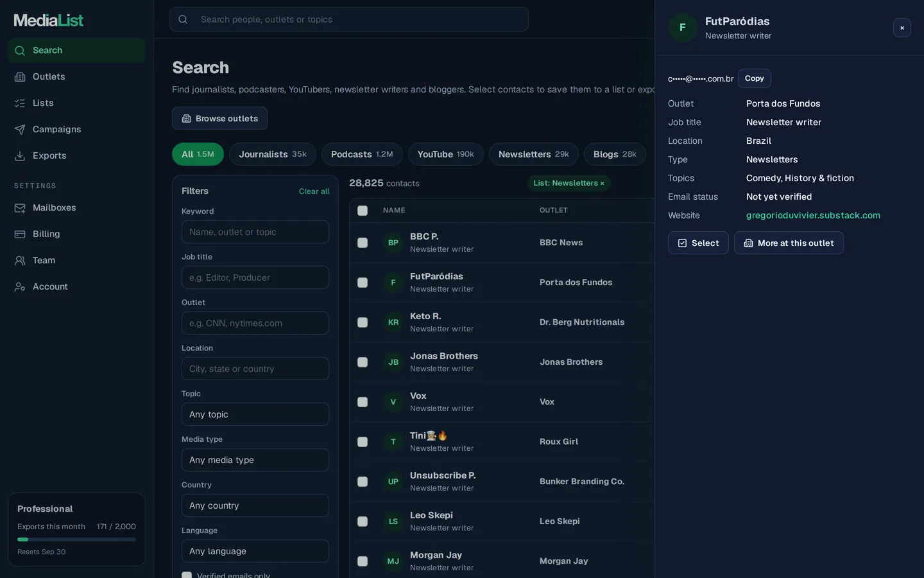Image resolution: width=924 pixels, height=578 pixels.
Task: Click the MJ avatar for Morgan Jay
Action: point(393,561)
